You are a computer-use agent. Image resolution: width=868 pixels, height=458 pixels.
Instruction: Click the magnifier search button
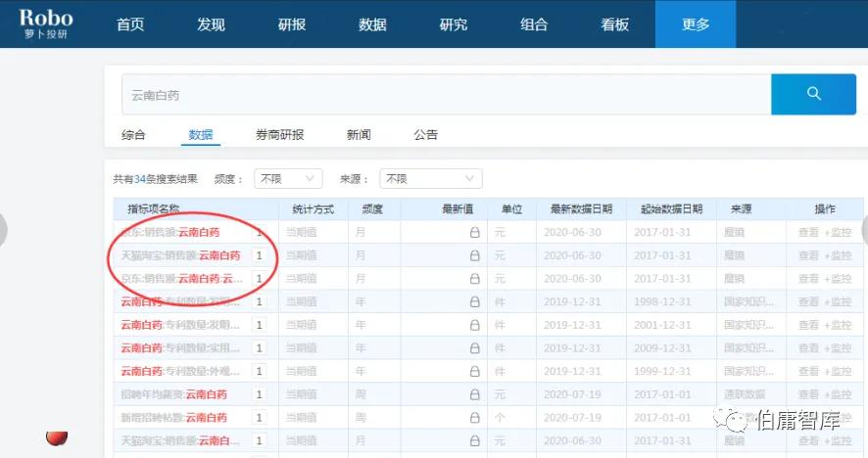pos(813,94)
